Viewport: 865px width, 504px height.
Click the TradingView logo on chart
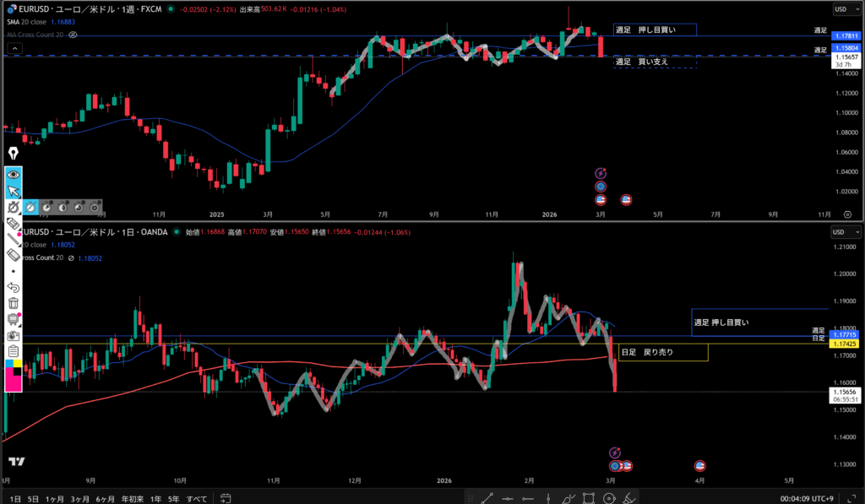(x=15, y=461)
